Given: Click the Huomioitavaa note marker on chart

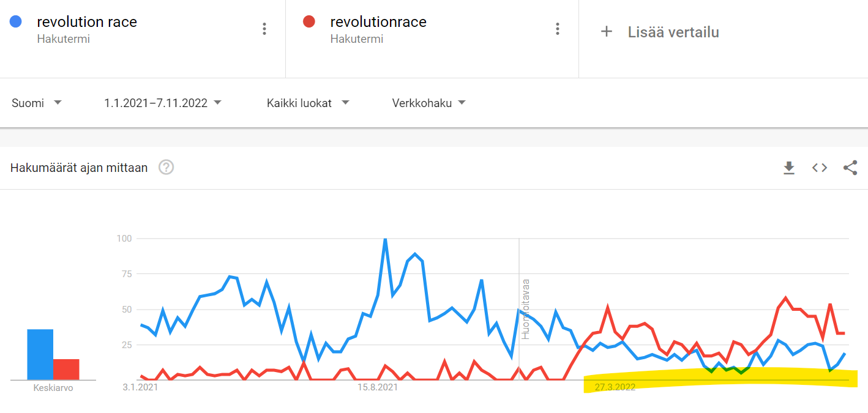Looking at the screenshot, I should click(525, 309).
